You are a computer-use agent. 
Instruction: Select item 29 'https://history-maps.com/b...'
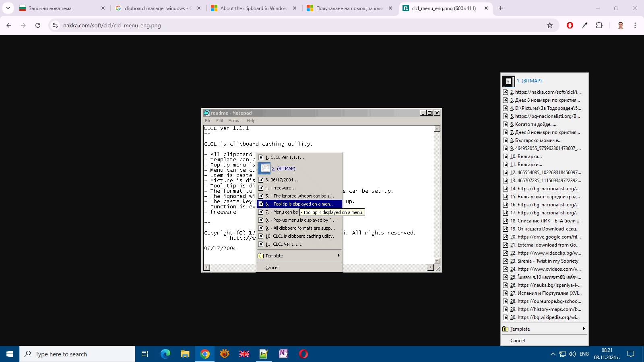545,309
